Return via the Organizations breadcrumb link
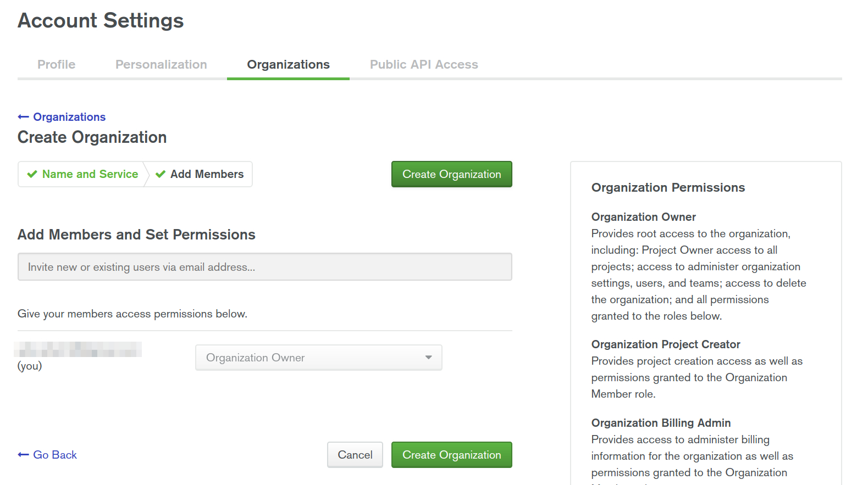 pyautogui.click(x=69, y=117)
